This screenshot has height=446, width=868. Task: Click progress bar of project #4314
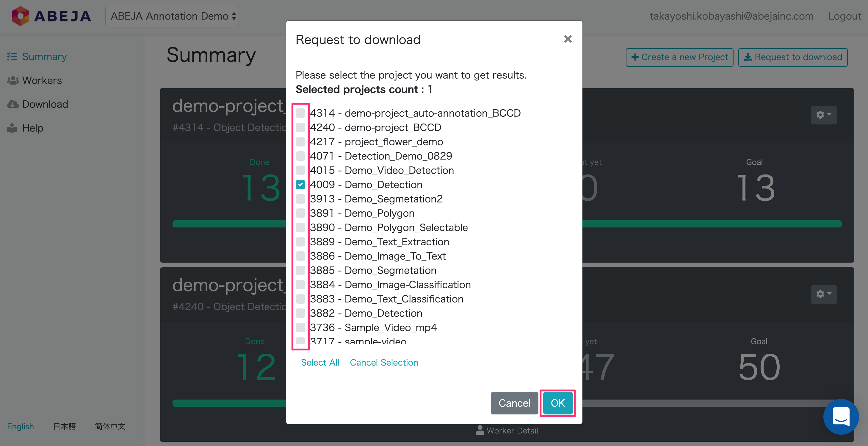pos(507,224)
